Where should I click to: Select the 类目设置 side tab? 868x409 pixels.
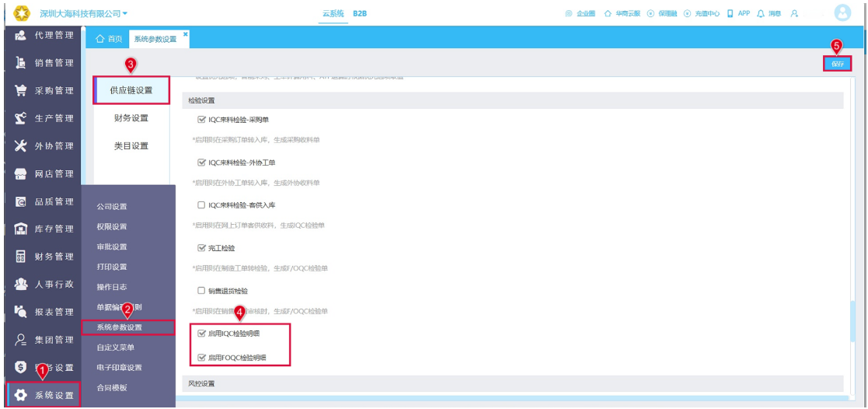click(131, 146)
